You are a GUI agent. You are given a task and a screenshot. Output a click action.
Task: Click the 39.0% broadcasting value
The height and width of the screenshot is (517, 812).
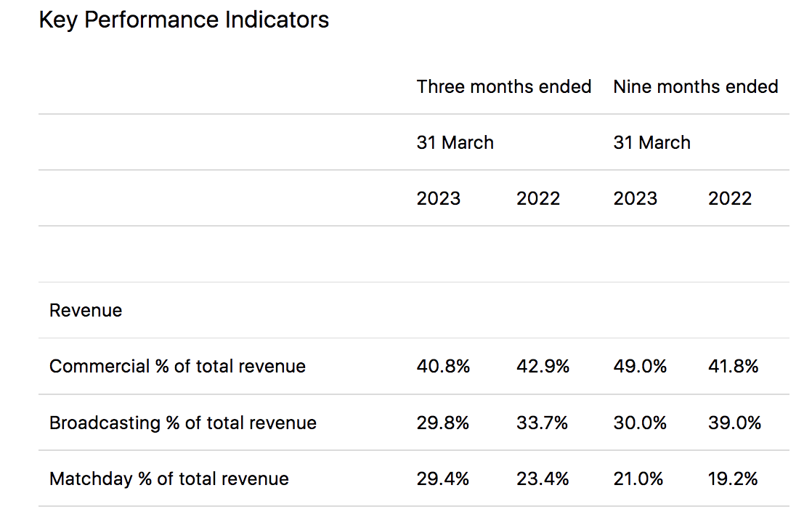pos(734,423)
